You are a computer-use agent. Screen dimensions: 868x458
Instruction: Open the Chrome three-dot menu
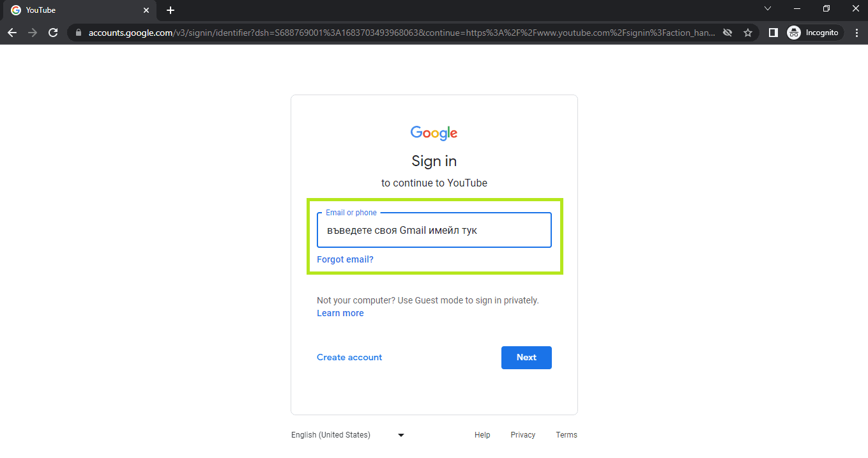[x=857, y=33]
